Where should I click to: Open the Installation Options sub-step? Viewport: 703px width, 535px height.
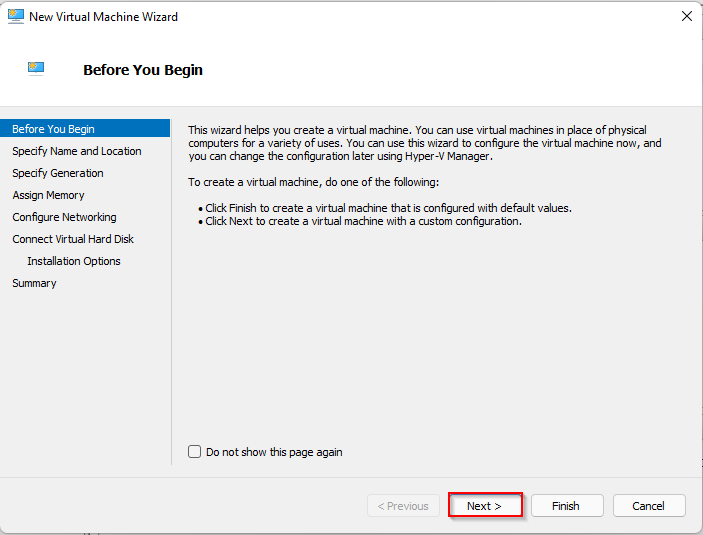tap(73, 261)
